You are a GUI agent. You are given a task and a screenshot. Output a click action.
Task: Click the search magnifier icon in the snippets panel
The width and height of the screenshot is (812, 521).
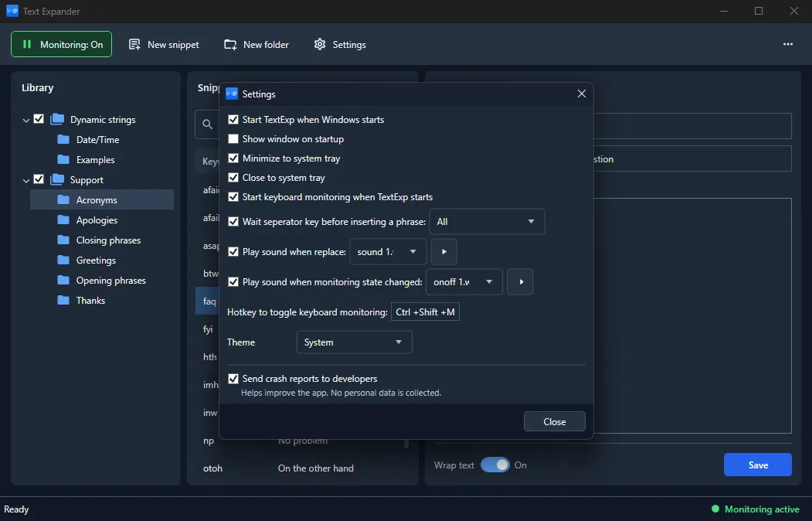click(x=207, y=124)
